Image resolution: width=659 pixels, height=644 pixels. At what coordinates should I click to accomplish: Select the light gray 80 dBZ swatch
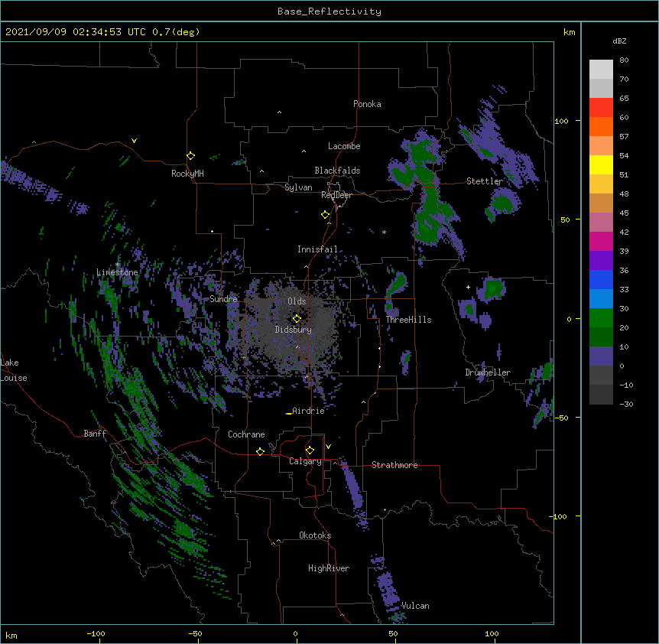pos(601,69)
